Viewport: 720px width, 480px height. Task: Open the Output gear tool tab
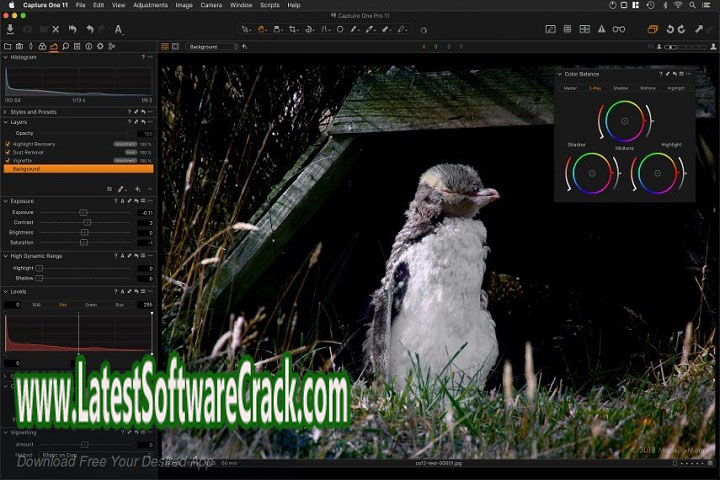coord(100,46)
